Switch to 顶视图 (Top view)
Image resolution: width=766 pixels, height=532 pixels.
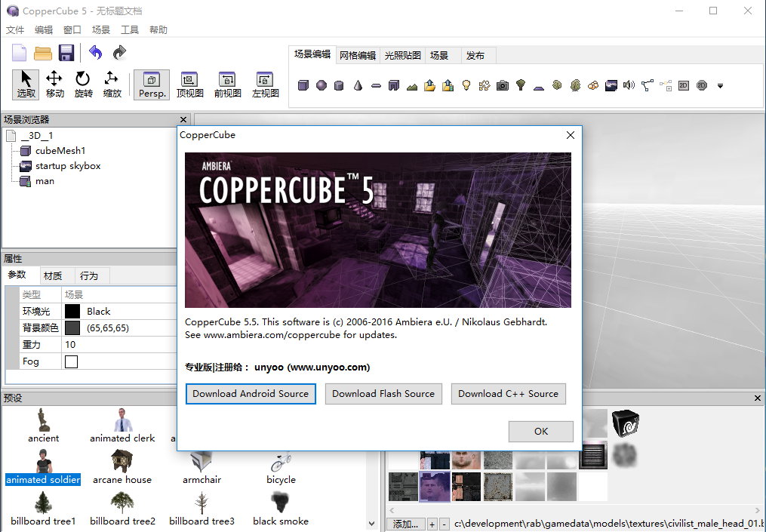pyautogui.click(x=189, y=85)
